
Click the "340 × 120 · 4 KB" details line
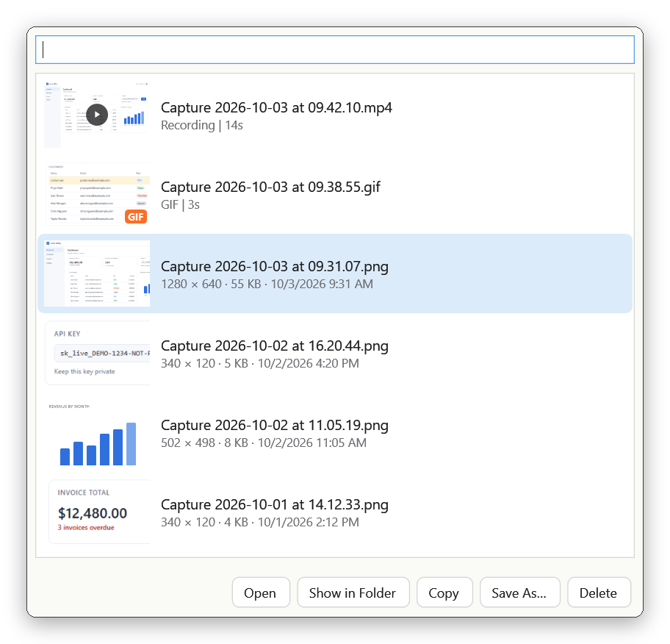260,522
